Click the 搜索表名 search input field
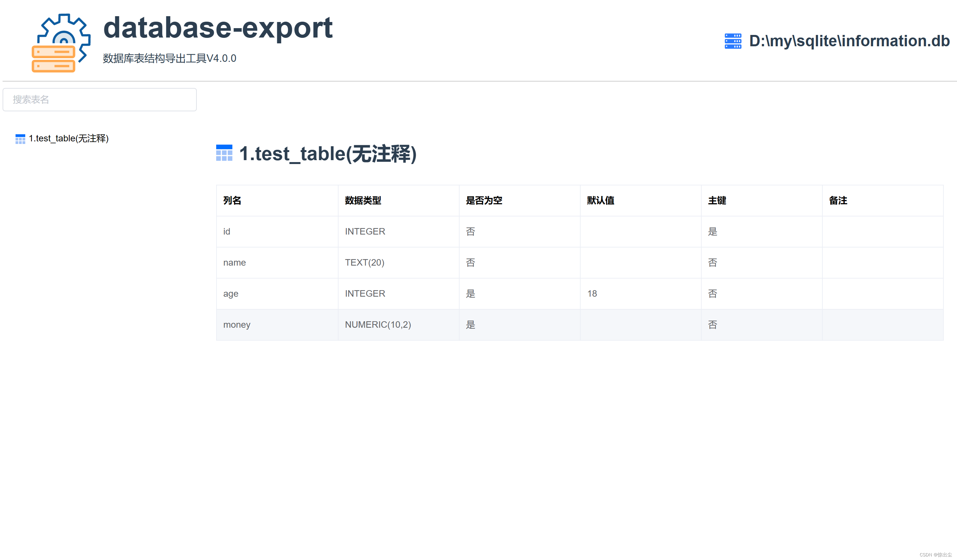Viewport: 957px width, 560px height. click(x=99, y=99)
